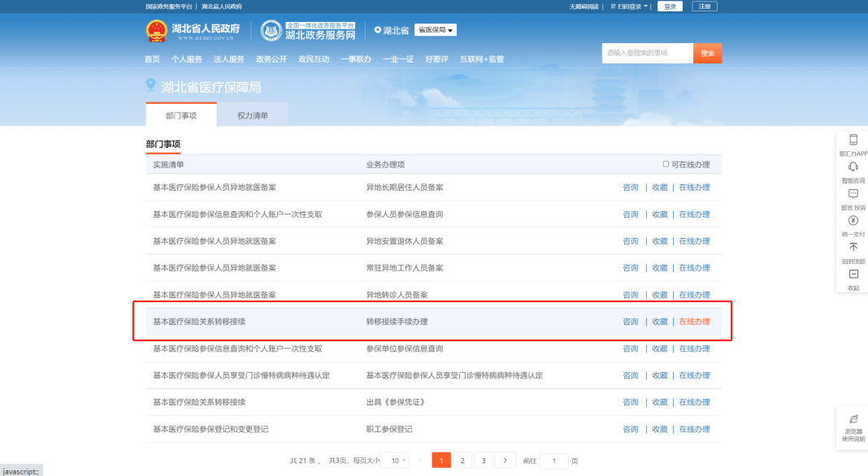
Task: Go to pagination page 2
Action: [x=462, y=461]
